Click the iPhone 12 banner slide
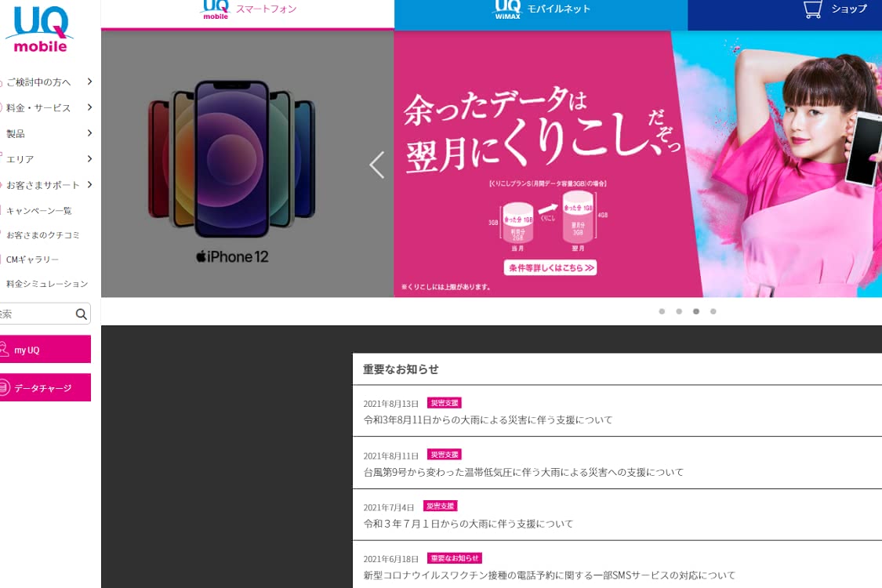 tap(248, 164)
